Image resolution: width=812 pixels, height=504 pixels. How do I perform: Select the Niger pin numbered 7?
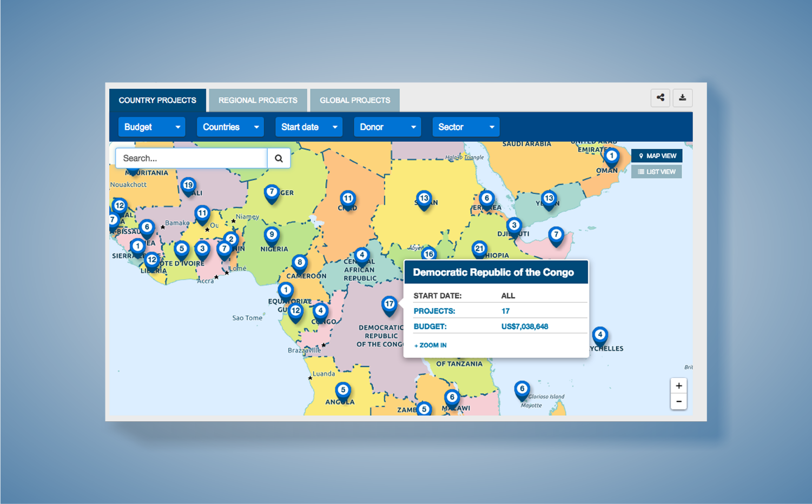tap(272, 194)
